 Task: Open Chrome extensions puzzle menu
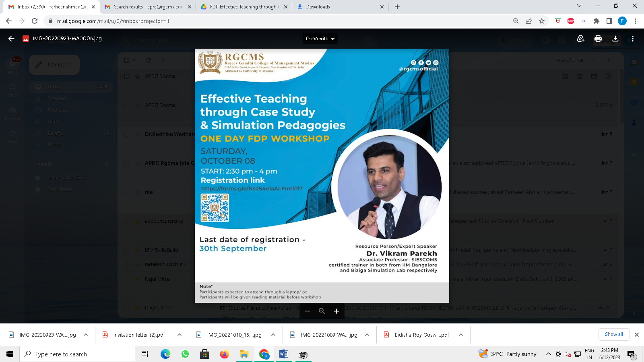click(x=597, y=21)
